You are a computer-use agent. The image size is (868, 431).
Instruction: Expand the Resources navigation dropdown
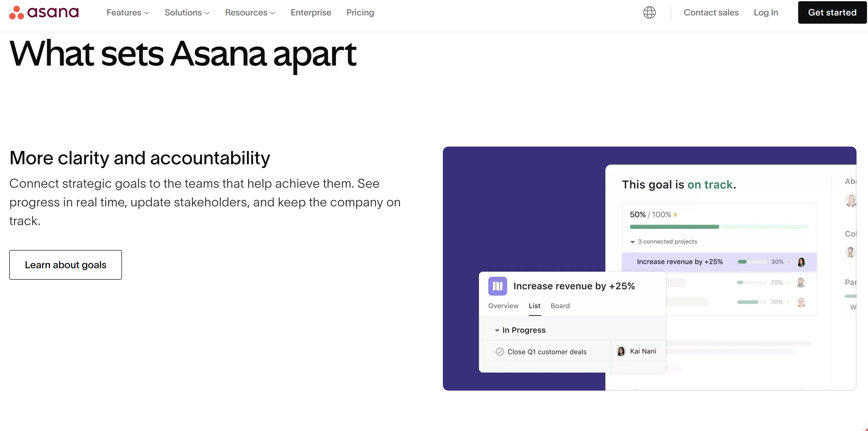[x=250, y=12]
